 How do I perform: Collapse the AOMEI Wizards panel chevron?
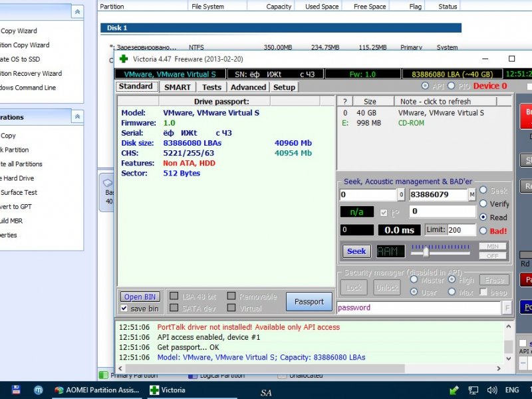coord(77,12)
